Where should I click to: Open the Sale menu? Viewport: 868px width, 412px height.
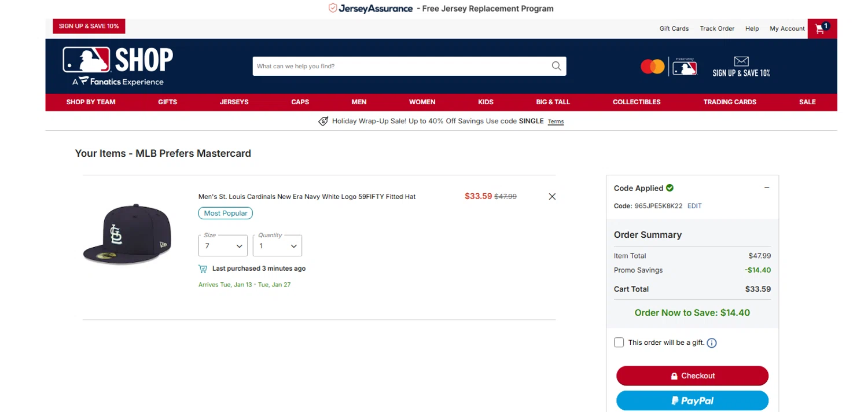[807, 102]
